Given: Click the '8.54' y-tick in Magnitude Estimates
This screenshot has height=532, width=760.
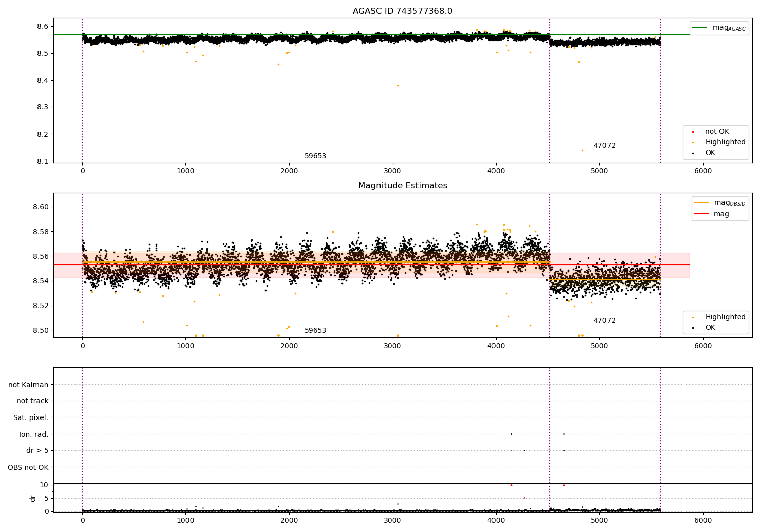Looking at the screenshot, I should [x=41, y=281].
